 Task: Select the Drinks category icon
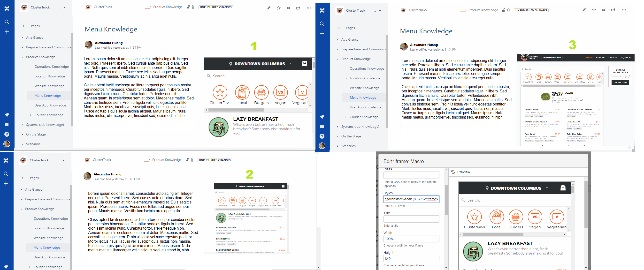[x=590, y=77]
